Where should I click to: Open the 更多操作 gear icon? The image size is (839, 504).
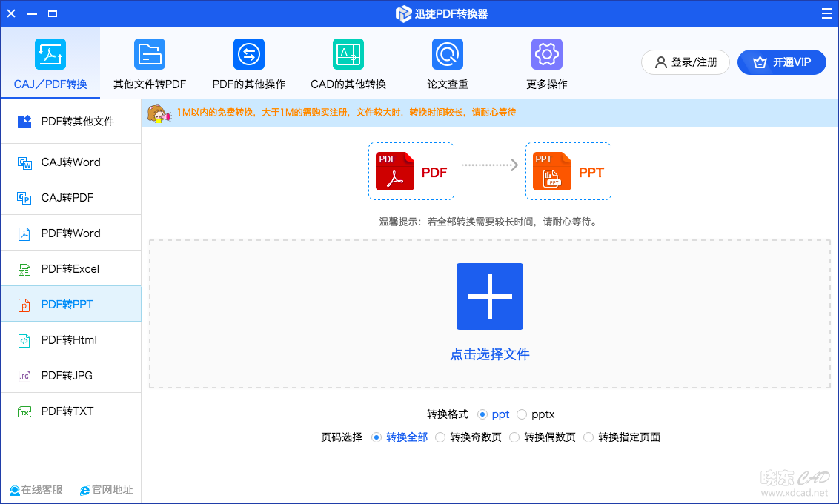click(x=547, y=54)
